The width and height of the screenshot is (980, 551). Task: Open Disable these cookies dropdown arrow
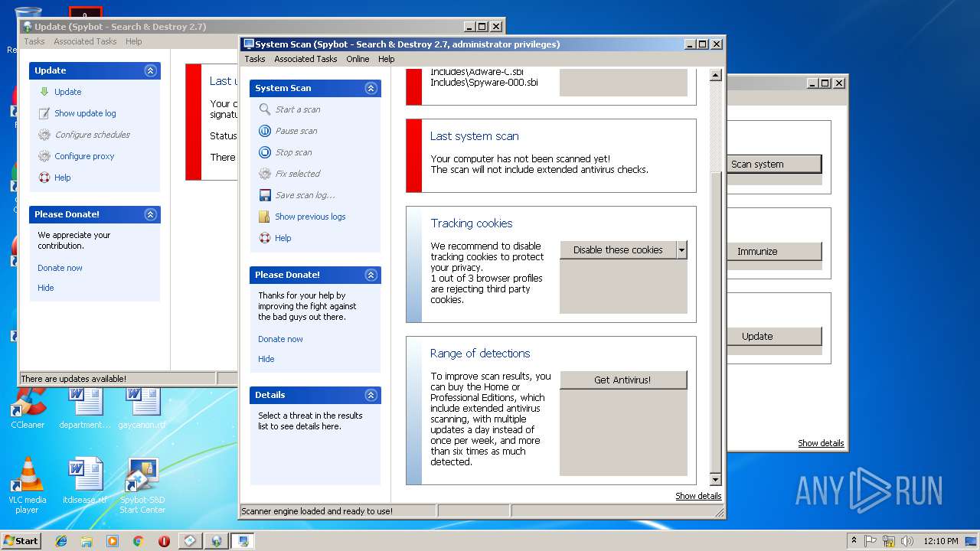[x=681, y=250]
